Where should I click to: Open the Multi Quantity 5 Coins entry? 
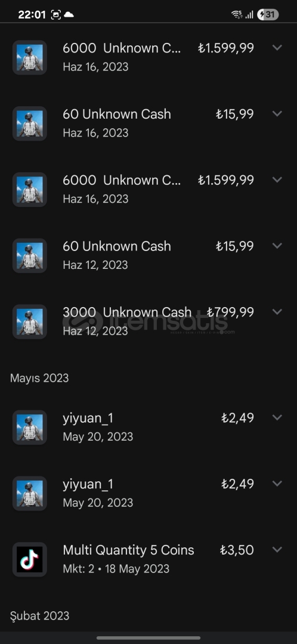(148, 559)
